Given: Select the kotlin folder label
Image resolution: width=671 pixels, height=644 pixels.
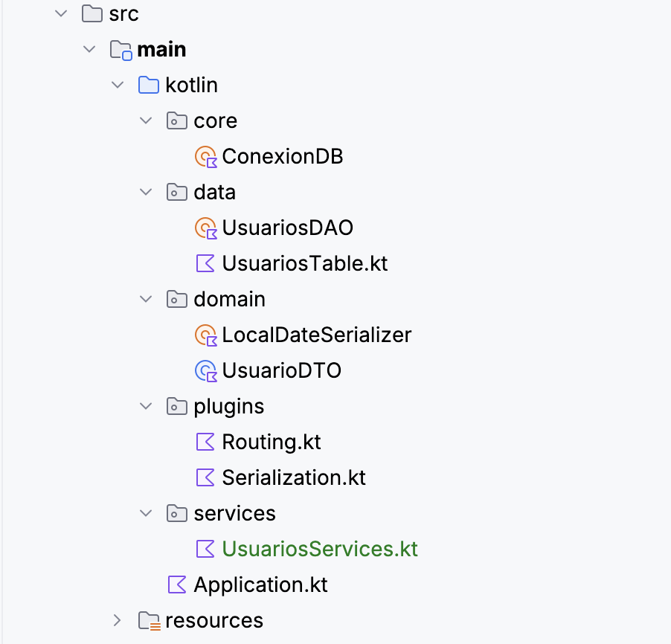Looking at the screenshot, I should [192, 86].
